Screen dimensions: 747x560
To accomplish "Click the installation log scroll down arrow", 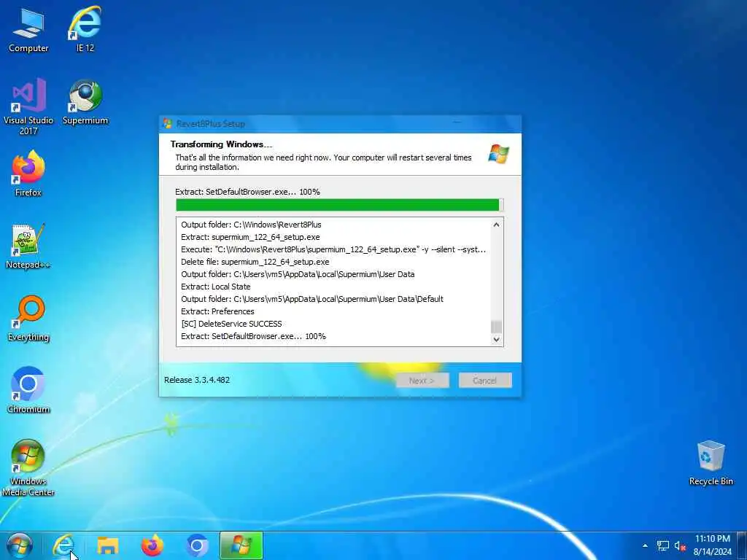I will click(496, 339).
